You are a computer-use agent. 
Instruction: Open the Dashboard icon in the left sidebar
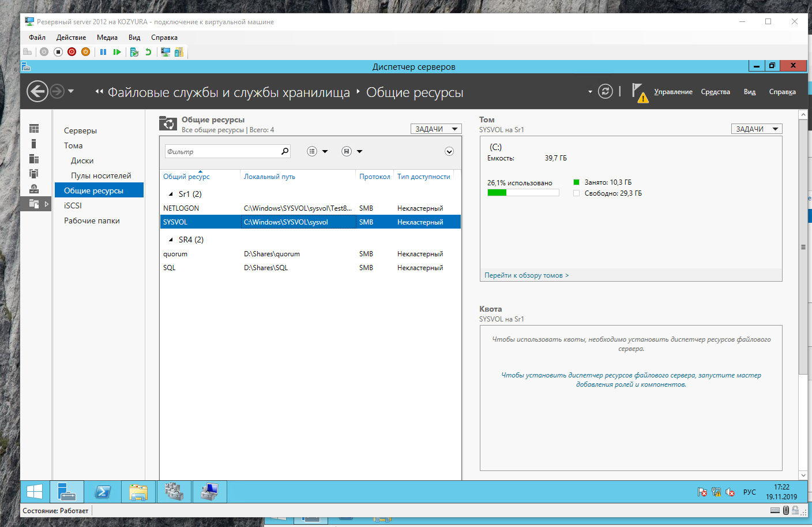[x=34, y=128]
